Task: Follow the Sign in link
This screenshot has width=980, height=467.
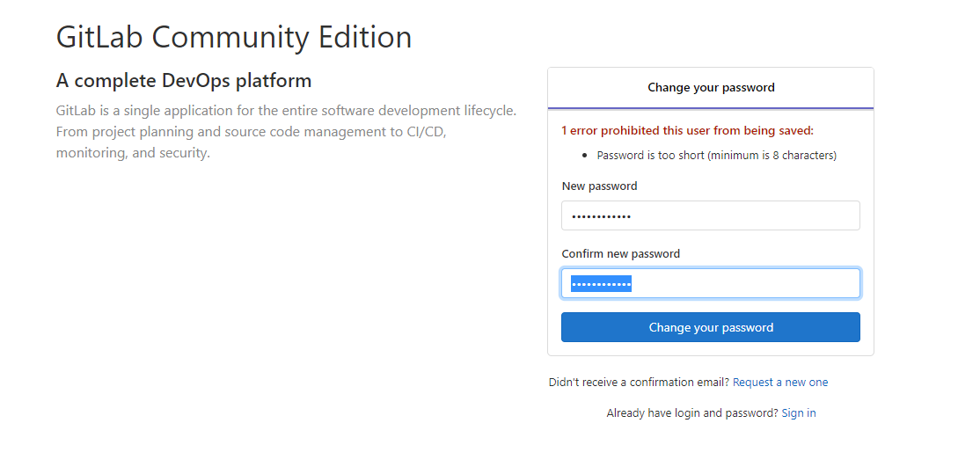Action: click(798, 413)
